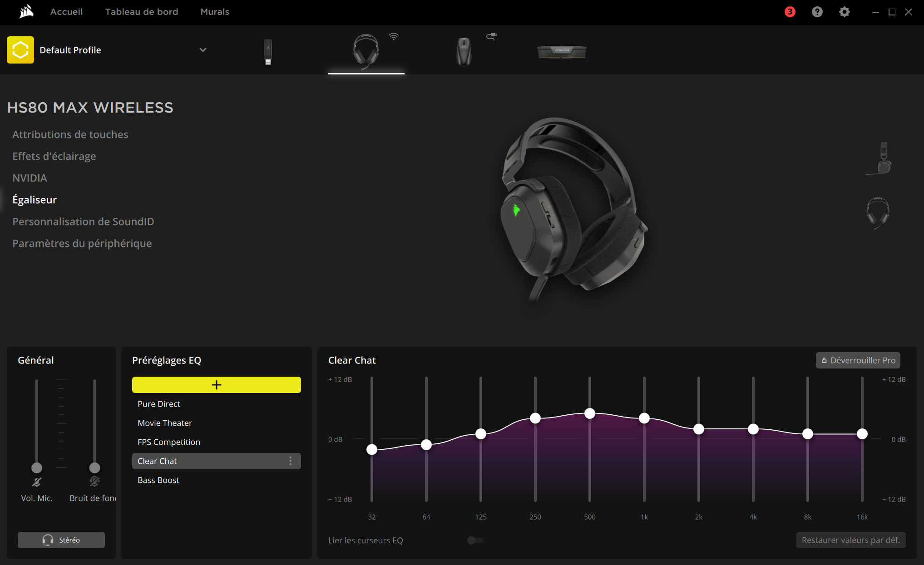The height and width of the screenshot is (565, 924).
Task: Click the 8k EQ slider handle
Action: click(x=808, y=434)
